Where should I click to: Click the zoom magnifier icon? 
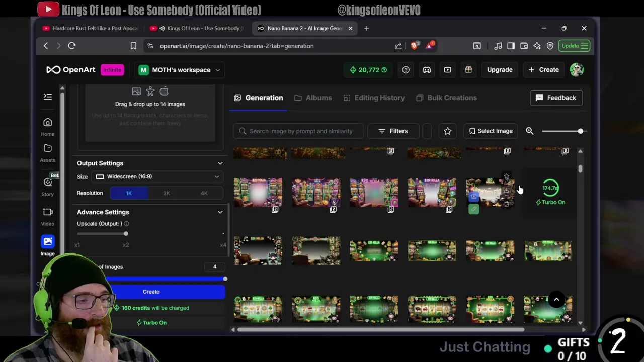tap(529, 131)
